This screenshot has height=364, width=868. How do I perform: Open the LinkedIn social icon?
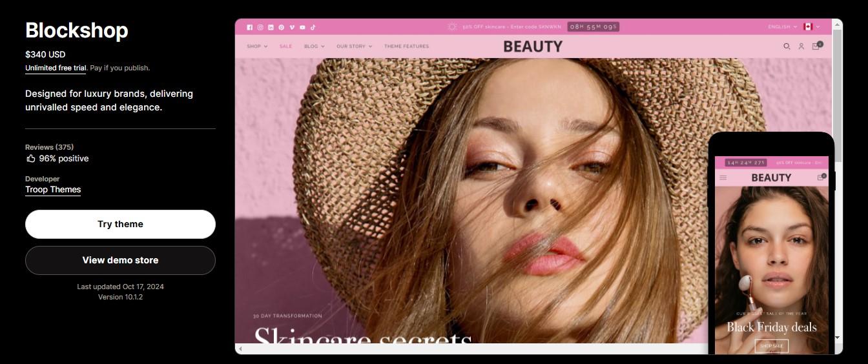271,27
